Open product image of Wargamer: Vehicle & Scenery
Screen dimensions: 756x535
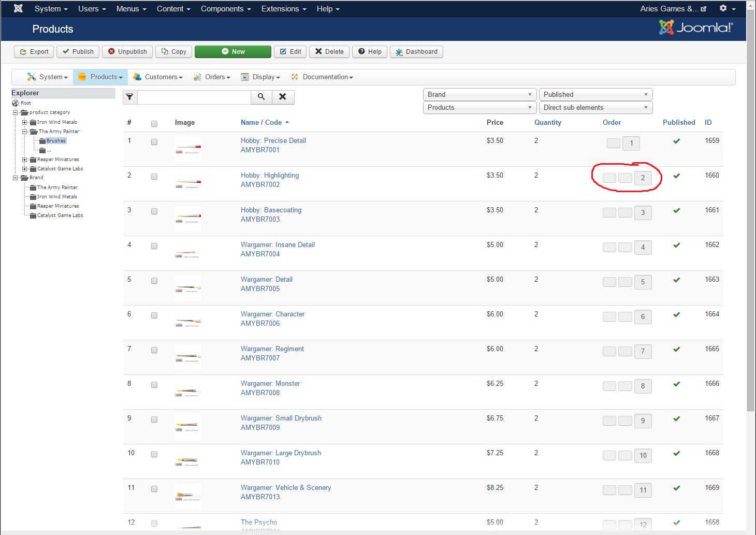(x=188, y=496)
